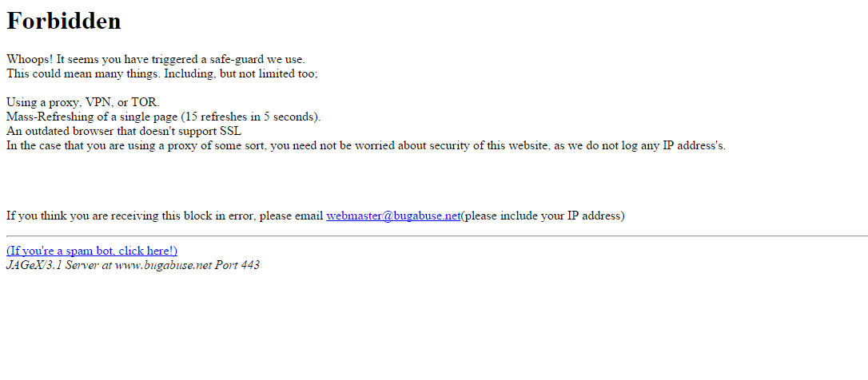The image size is (868, 380).
Task: Click "If you think you are receiving this block" text
Action: [165, 216]
